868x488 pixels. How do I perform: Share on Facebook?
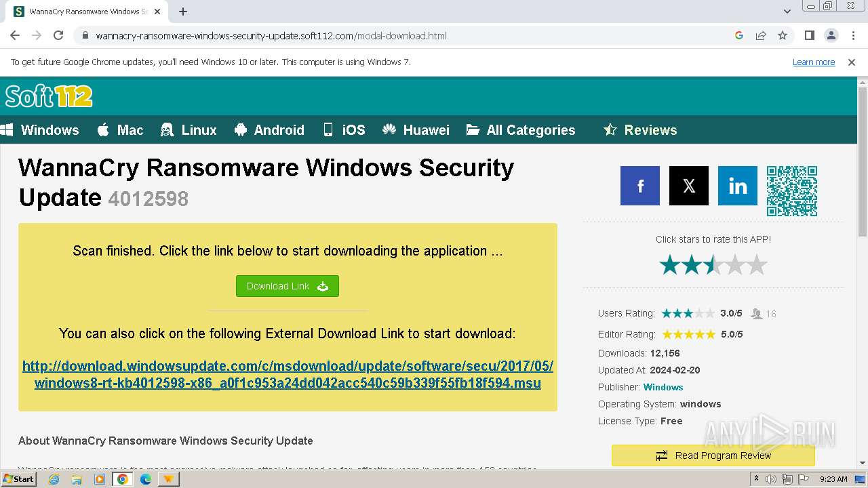[640, 186]
